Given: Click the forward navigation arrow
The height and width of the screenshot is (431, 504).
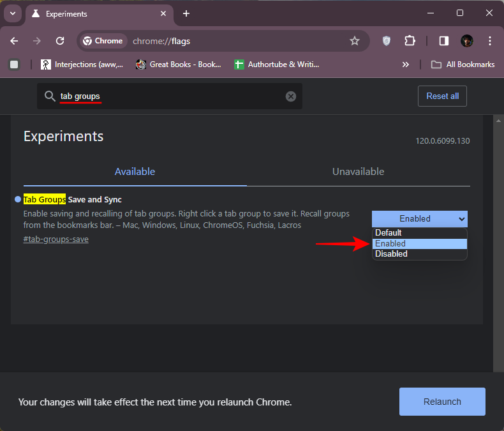Looking at the screenshot, I should click(x=37, y=41).
